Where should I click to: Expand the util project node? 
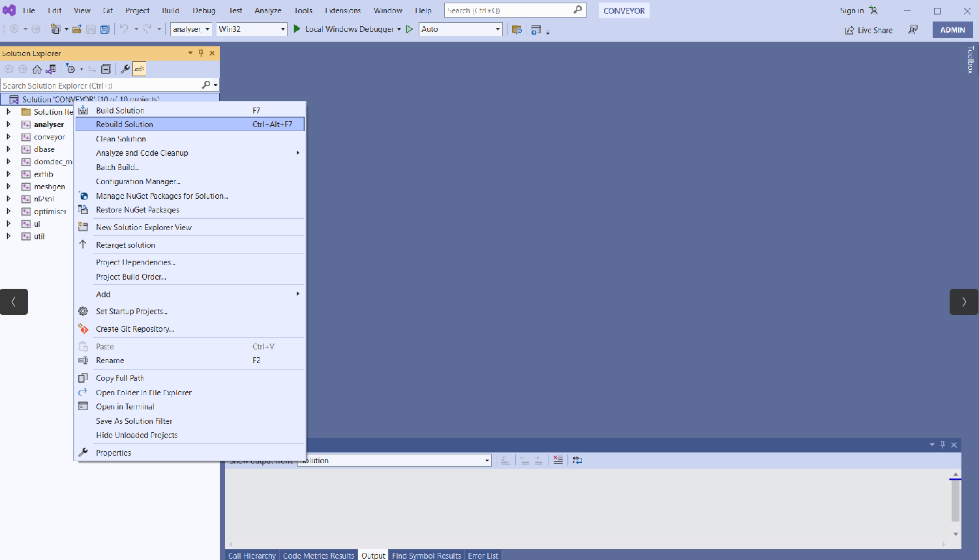[8, 236]
